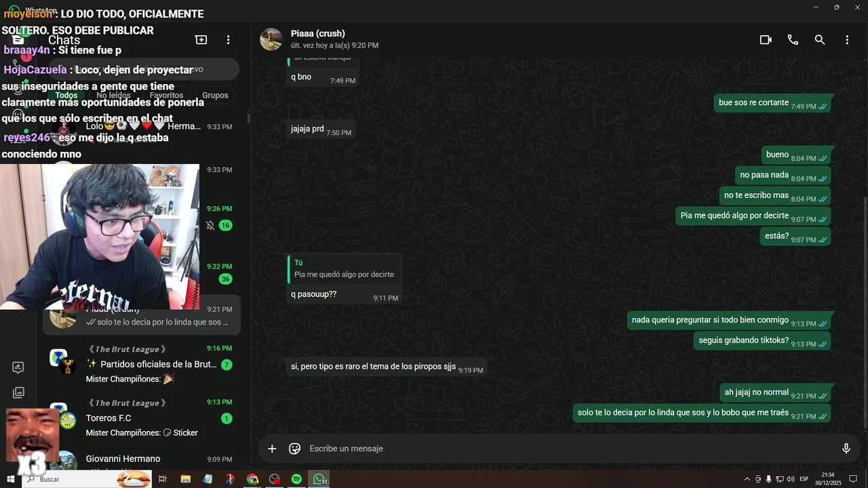Open the attach plus menu
Image resolution: width=868 pixels, height=488 pixels.
[272, 449]
